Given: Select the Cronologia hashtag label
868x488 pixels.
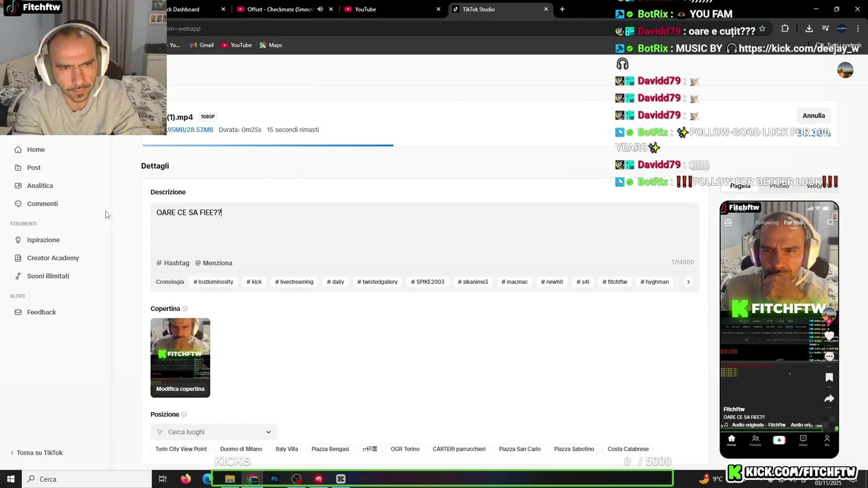Looking at the screenshot, I should point(170,282).
